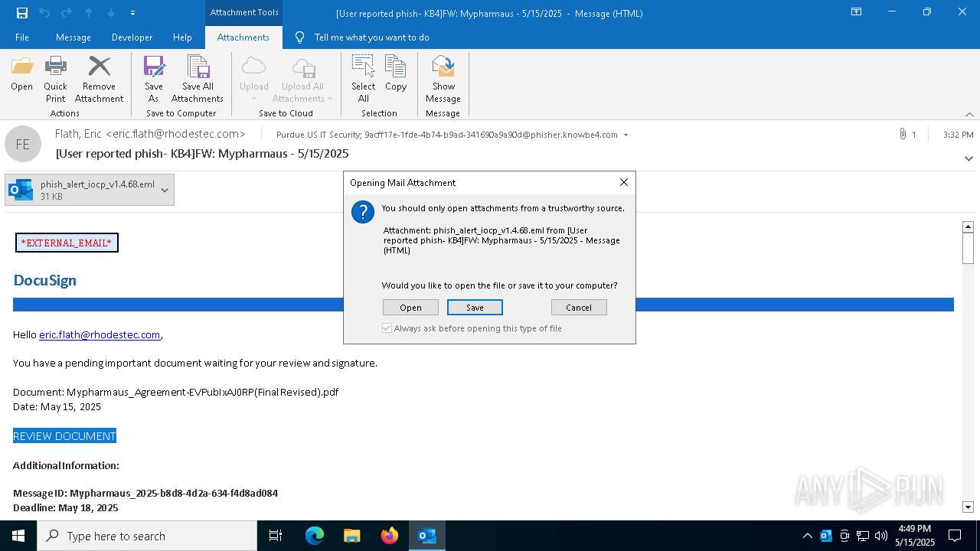Click the FE sender avatar

click(x=23, y=144)
